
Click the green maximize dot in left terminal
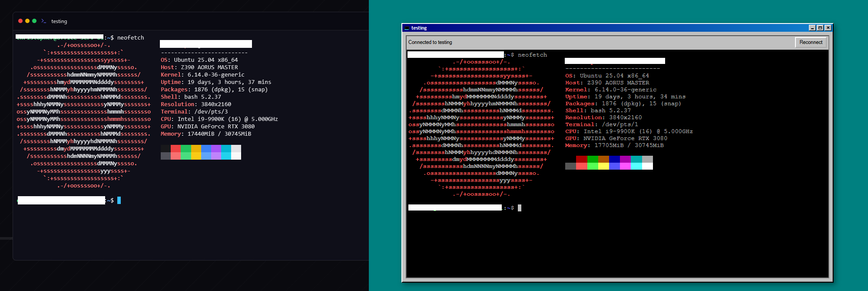tap(34, 21)
